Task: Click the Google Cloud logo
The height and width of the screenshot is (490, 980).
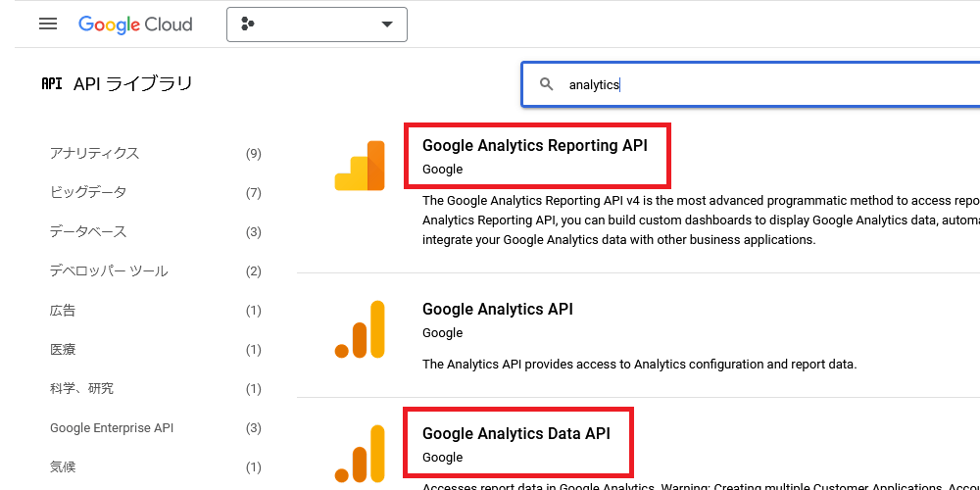Action: [x=135, y=25]
